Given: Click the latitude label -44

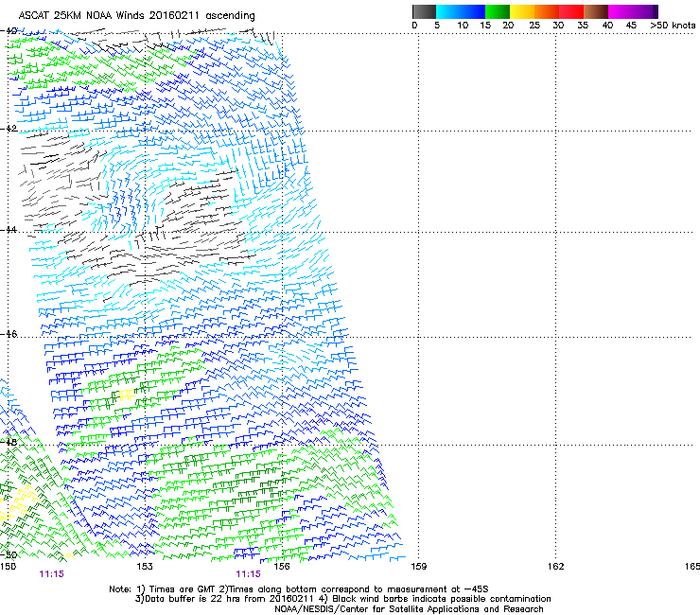Looking at the screenshot, I should (x=9, y=230).
